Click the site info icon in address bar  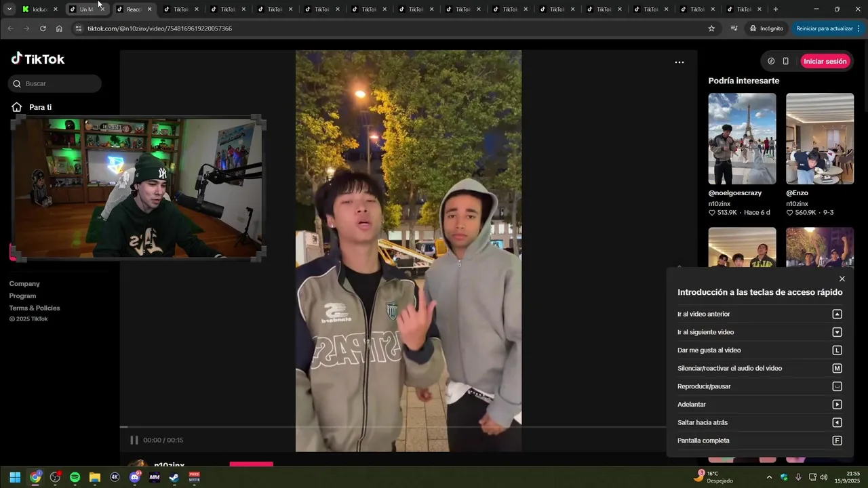point(79,28)
